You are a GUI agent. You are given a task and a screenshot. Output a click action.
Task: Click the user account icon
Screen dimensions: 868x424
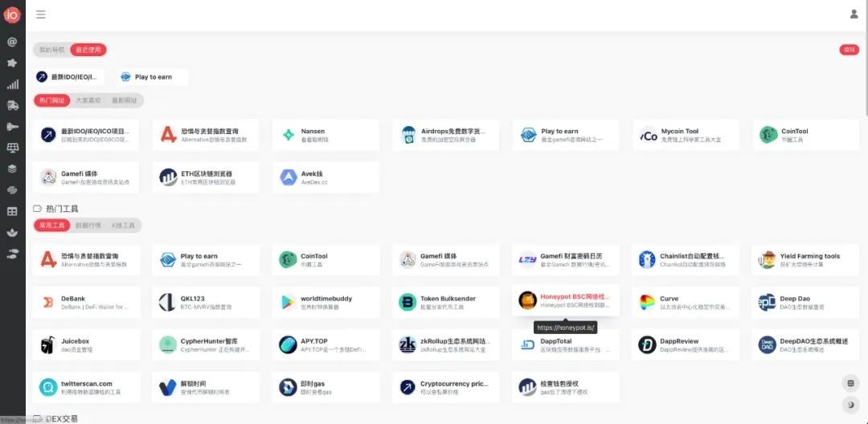[x=854, y=14]
